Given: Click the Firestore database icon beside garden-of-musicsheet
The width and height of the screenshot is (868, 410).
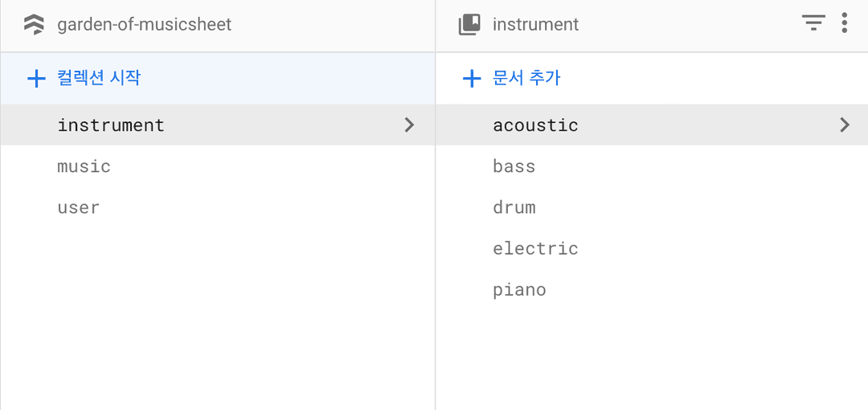Looking at the screenshot, I should (x=35, y=25).
